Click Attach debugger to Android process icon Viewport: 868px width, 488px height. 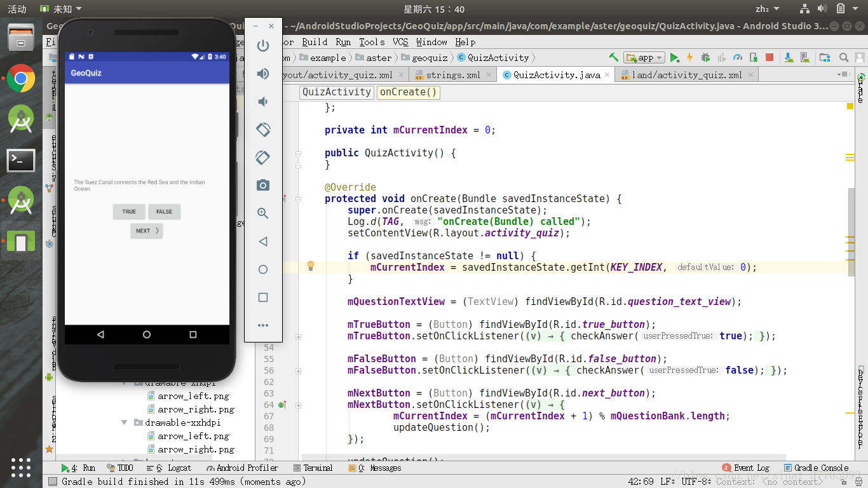pos(754,57)
